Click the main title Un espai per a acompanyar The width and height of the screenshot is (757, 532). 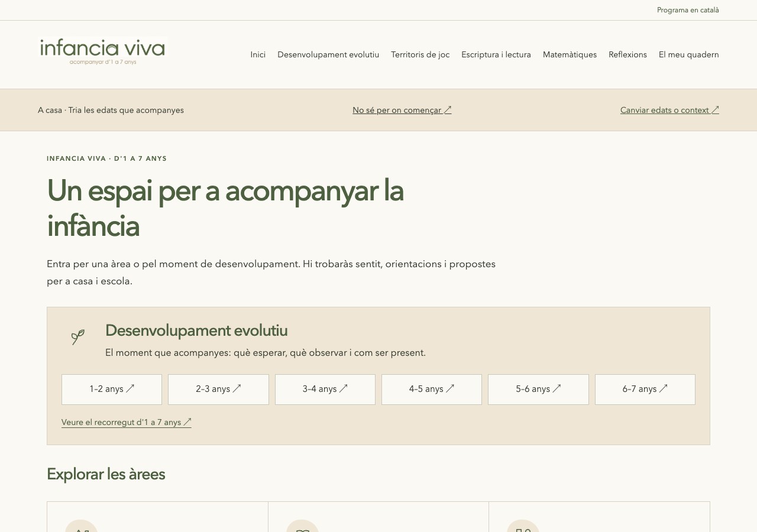[x=225, y=208]
